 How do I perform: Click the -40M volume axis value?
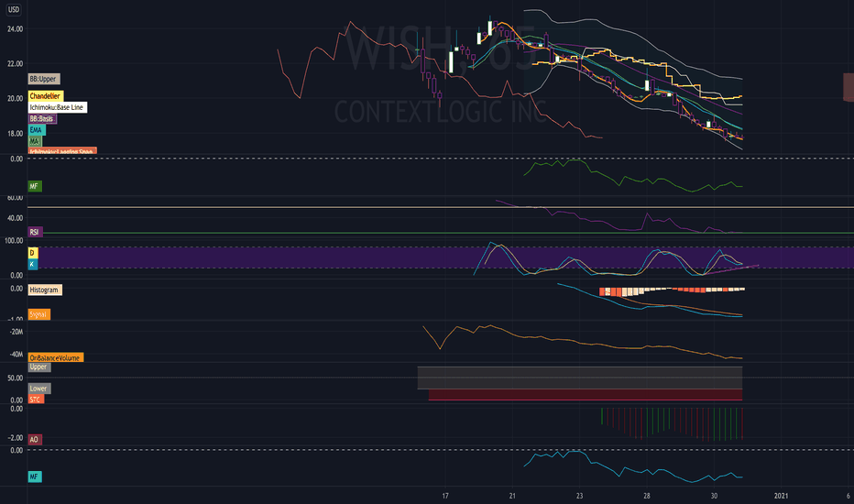(x=16, y=354)
